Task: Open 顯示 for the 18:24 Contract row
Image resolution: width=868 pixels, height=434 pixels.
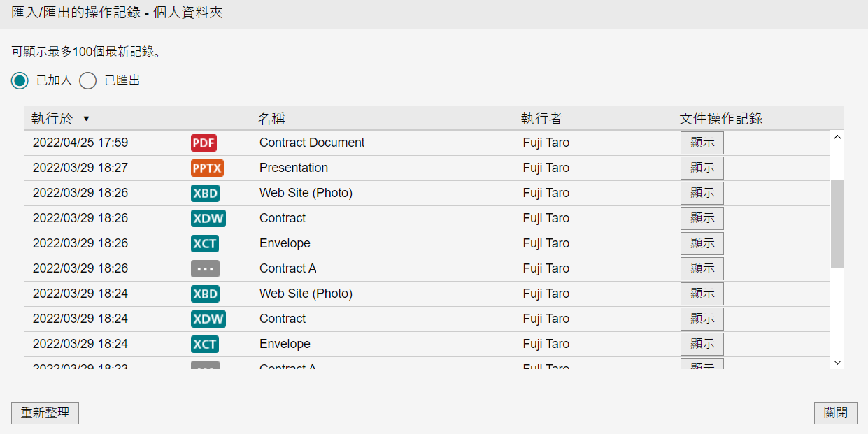Action: click(x=702, y=319)
